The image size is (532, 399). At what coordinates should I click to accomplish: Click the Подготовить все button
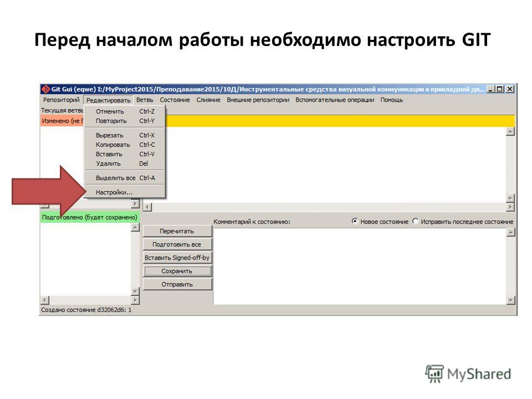pyautogui.click(x=177, y=244)
